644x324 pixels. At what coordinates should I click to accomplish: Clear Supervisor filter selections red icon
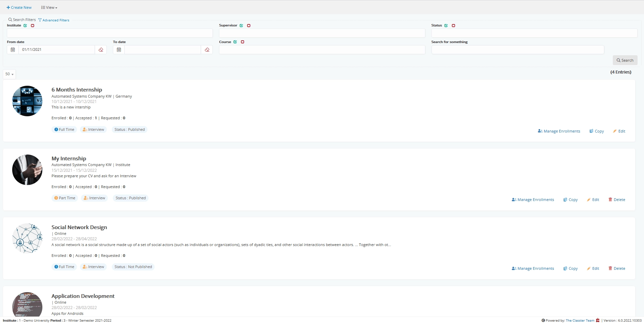pos(249,25)
